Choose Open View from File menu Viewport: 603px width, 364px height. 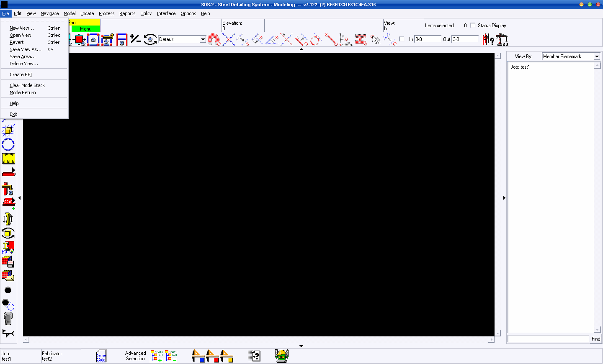pos(35,35)
